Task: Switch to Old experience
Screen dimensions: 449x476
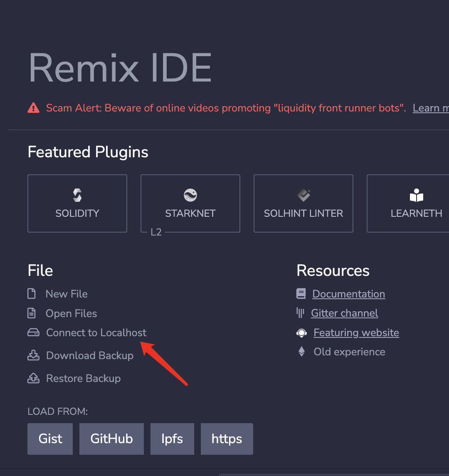Action: 350,352
